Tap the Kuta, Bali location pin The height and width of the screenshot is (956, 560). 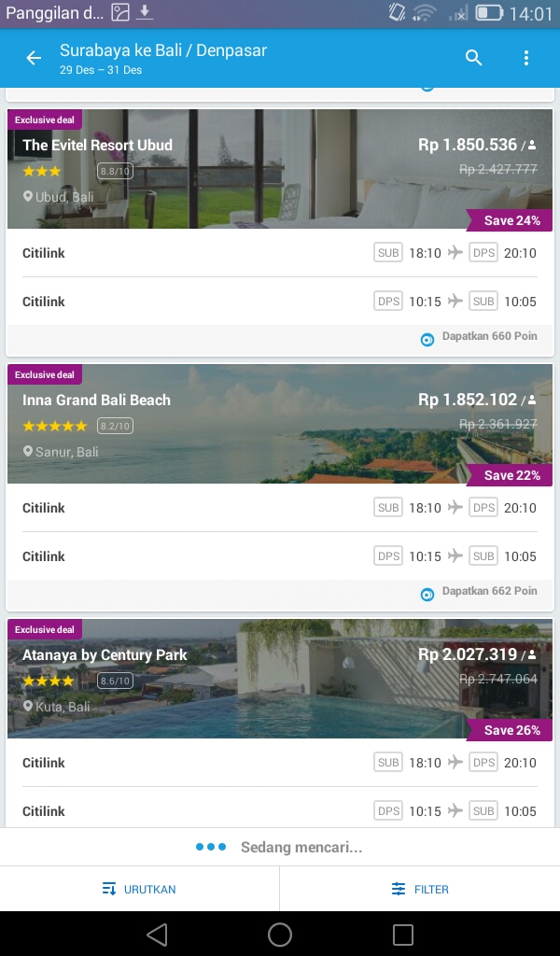click(28, 707)
